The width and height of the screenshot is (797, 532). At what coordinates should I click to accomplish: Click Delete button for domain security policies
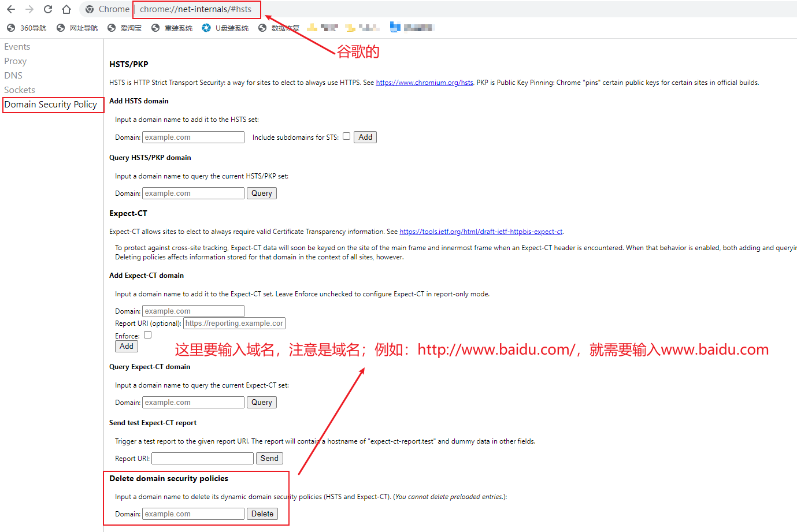point(262,514)
